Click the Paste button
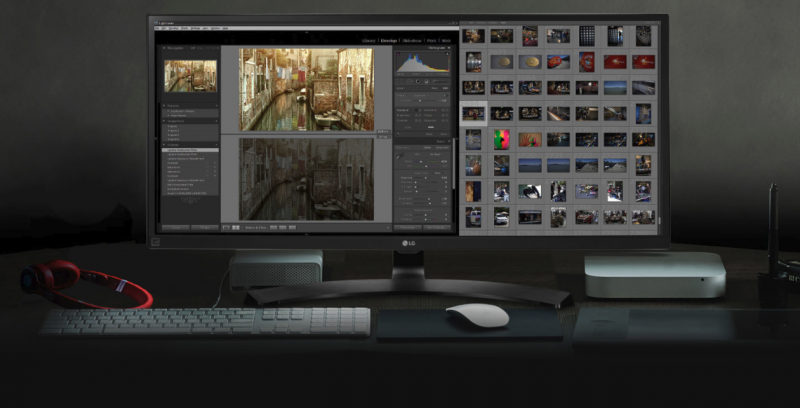 pos(205,227)
